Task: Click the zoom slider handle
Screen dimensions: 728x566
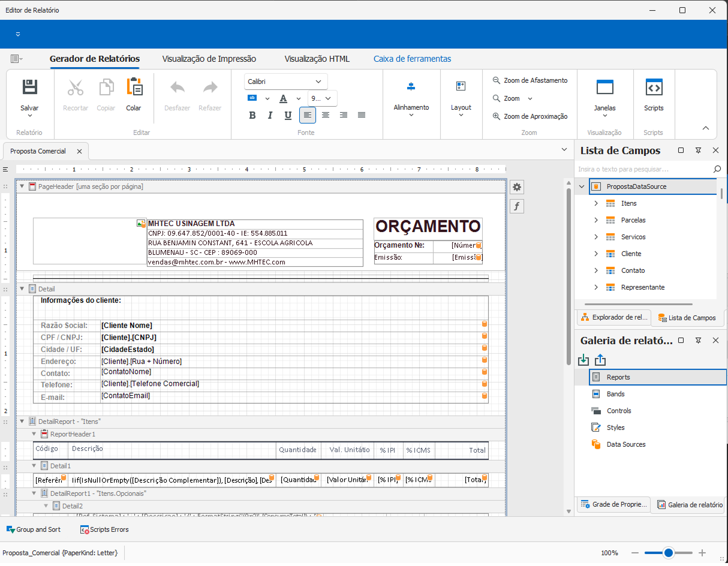Action: tap(668, 552)
